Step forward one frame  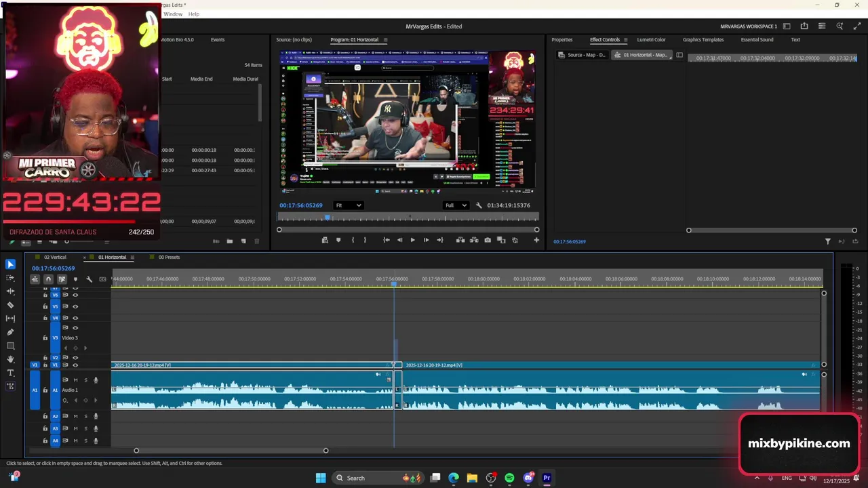[x=426, y=240]
